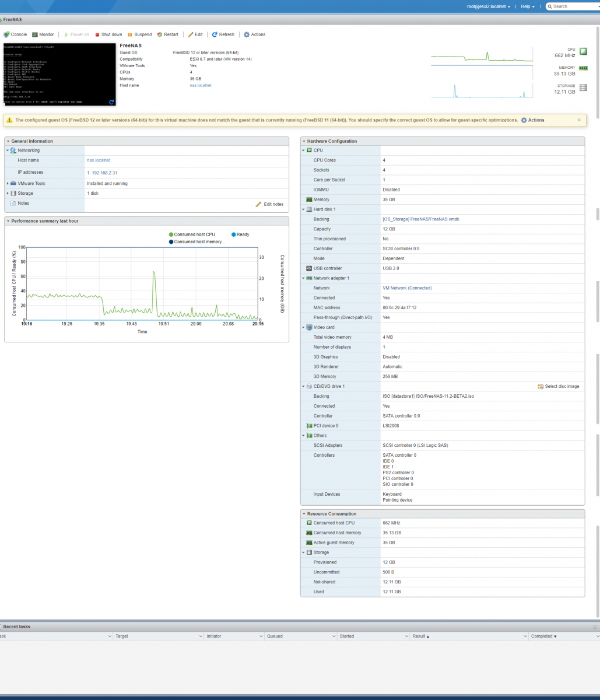Select the MAC address 00:0c:29:4a:f7:12
The width and height of the screenshot is (600, 700).
tap(399, 308)
